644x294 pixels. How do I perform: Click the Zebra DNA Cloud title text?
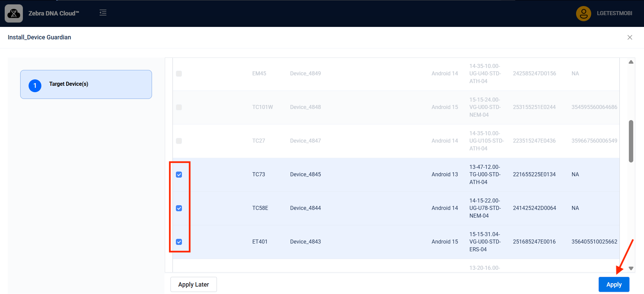[x=53, y=13]
